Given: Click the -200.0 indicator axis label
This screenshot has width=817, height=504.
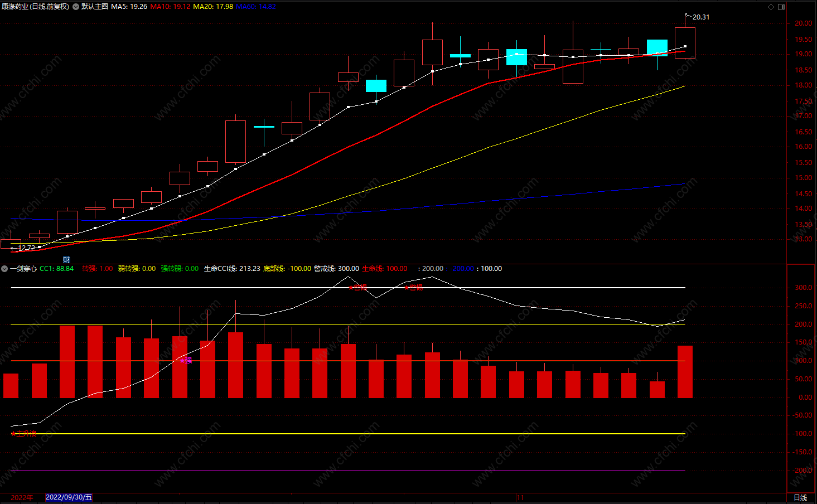Looking at the screenshot, I should [x=802, y=471].
